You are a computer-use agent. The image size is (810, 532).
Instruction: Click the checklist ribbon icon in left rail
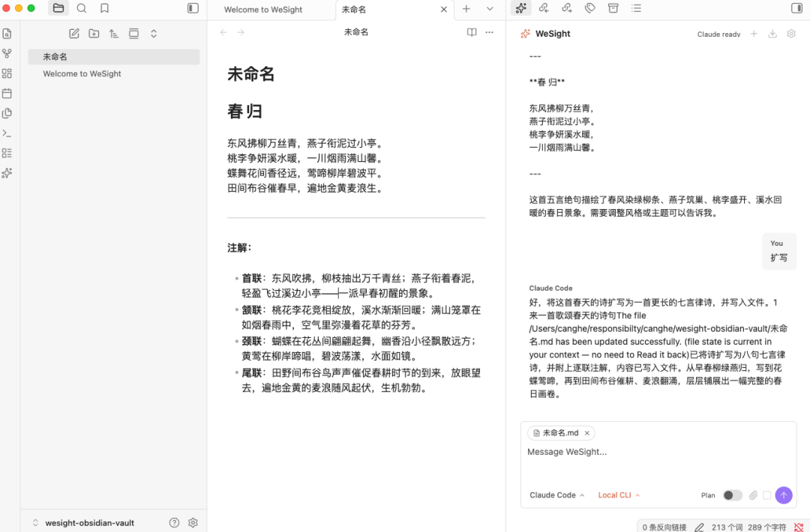[7, 153]
